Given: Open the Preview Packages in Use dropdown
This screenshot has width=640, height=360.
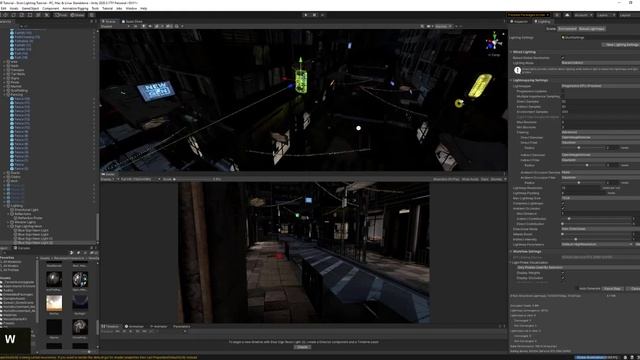Looking at the screenshot, I should click(x=528, y=15).
